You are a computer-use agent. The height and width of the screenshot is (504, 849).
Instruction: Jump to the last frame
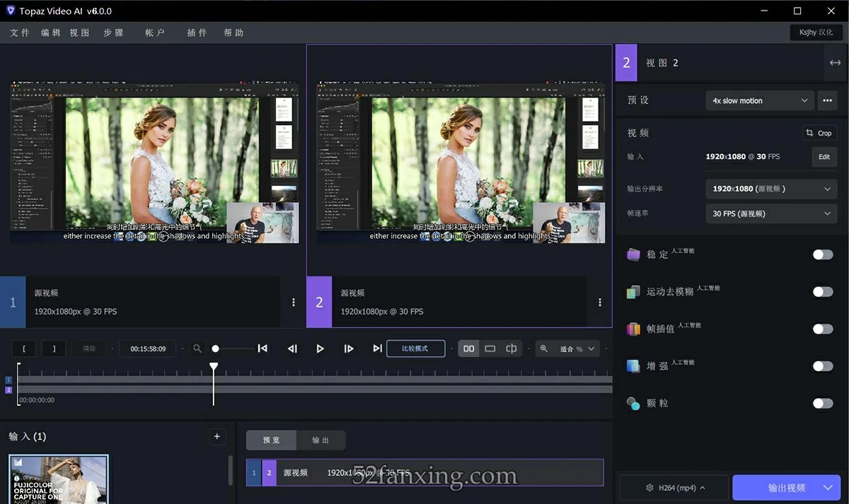377,348
